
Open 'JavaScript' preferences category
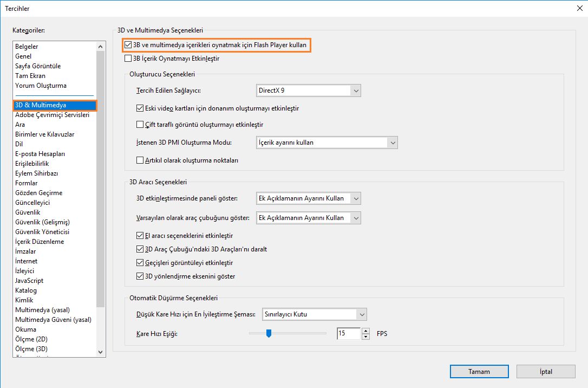pyautogui.click(x=28, y=280)
